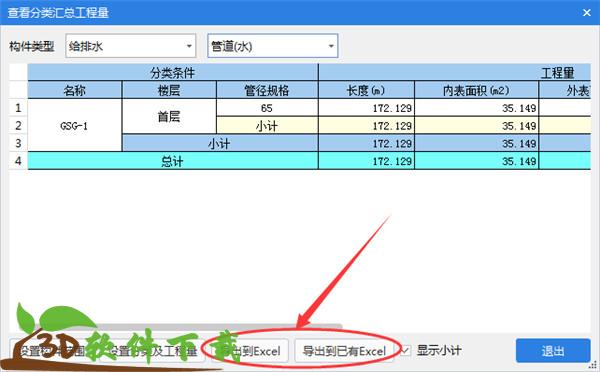The width and height of the screenshot is (600, 372).
Task: Click the 楼层 column header
Action: tap(169, 90)
